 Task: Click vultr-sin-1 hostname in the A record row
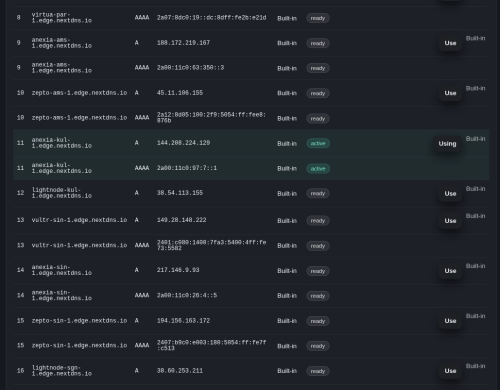click(79, 220)
